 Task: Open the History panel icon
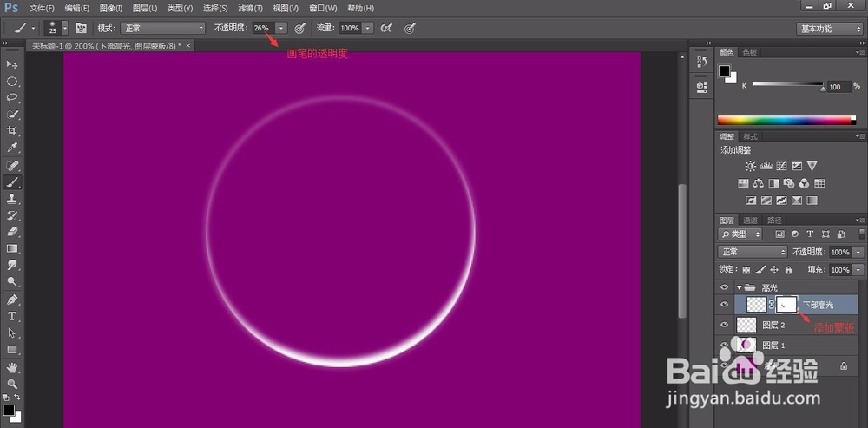(x=702, y=62)
